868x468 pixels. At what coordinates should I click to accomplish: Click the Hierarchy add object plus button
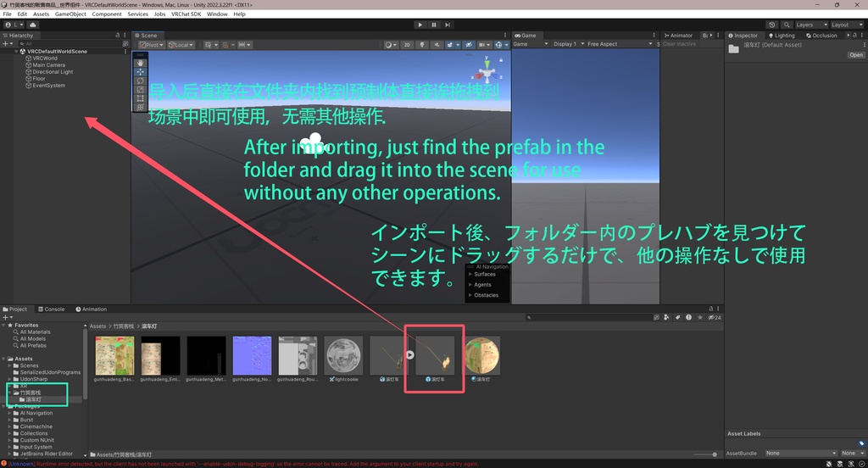point(7,43)
